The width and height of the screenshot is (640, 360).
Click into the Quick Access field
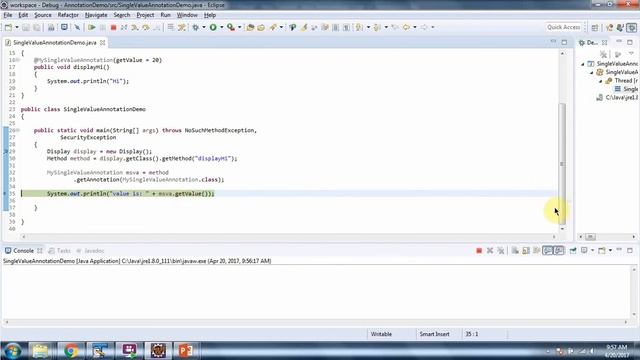[563, 27]
